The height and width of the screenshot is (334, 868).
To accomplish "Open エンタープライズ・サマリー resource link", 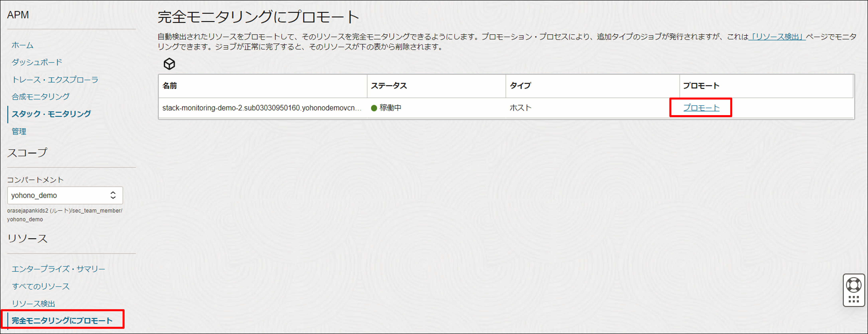I will (58, 269).
